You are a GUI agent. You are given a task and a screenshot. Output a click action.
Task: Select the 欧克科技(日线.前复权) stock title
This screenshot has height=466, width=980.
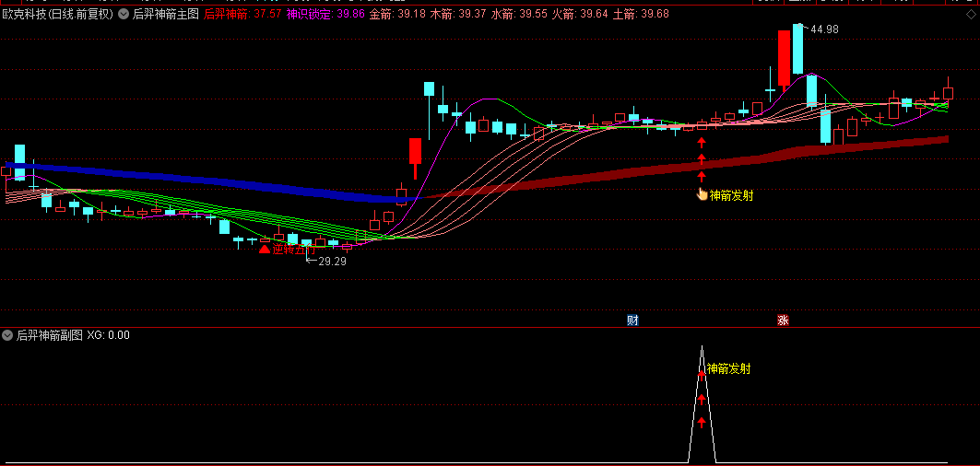[x=58, y=14]
